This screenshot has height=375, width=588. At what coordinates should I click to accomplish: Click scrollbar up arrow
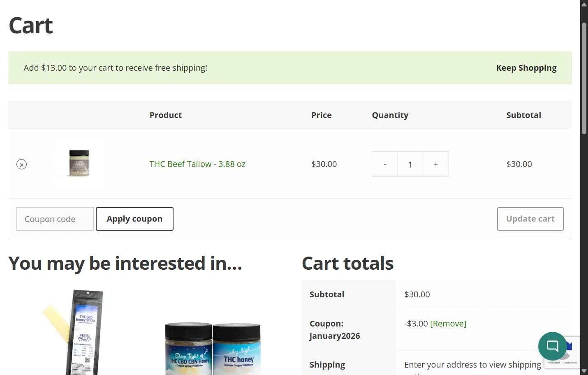point(584,4)
